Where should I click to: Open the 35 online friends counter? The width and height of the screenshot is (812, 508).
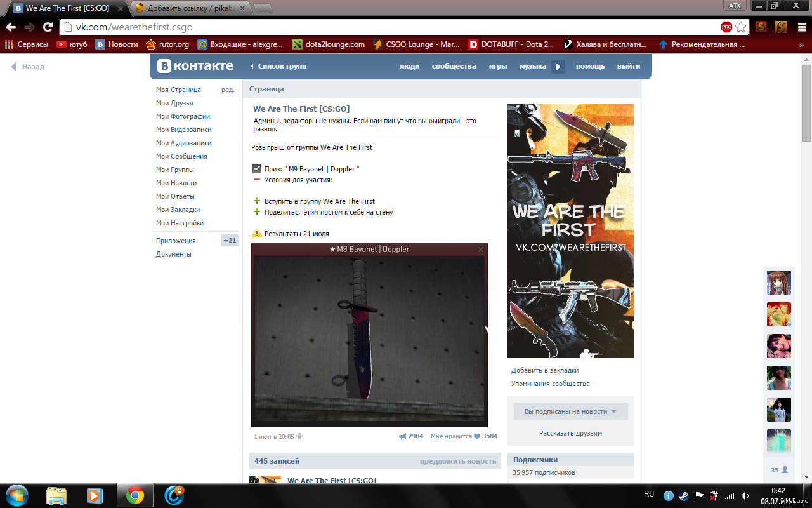coord(779,470)
